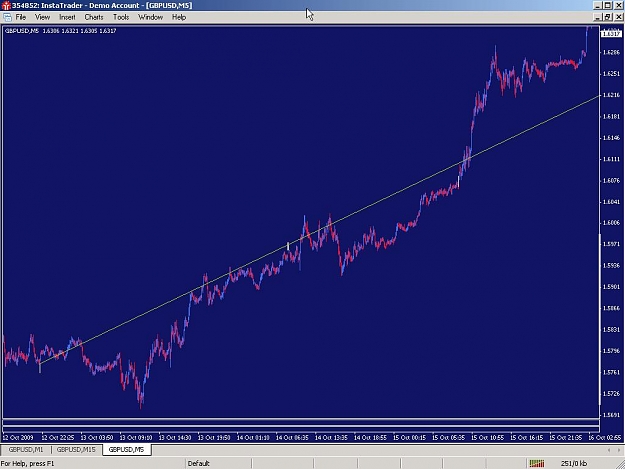
Task: Click the 251/0 kb traffic indicator
Action: [574, 463]
